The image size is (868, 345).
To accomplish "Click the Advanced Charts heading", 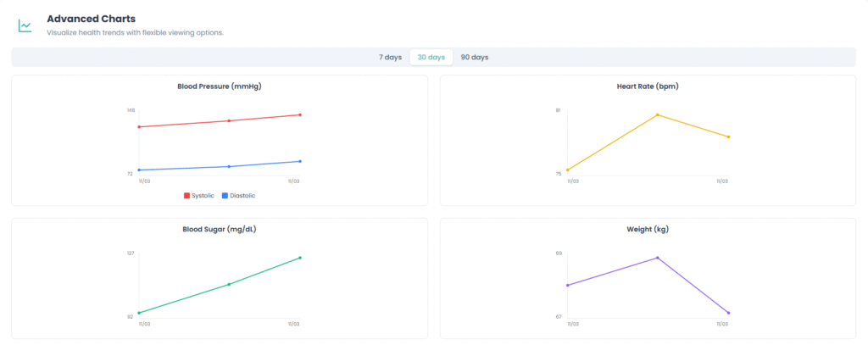I will tap(91, 19).
